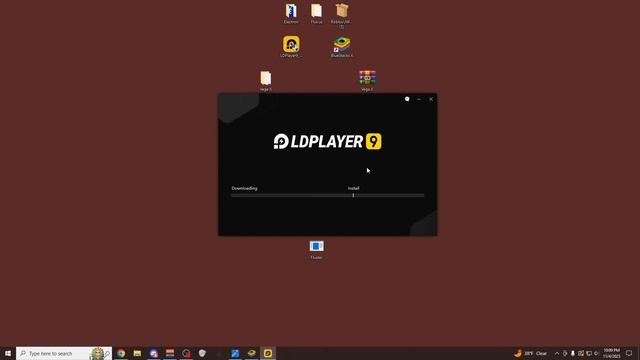Select the Fluxus folder on desktop

click(316, 13)
